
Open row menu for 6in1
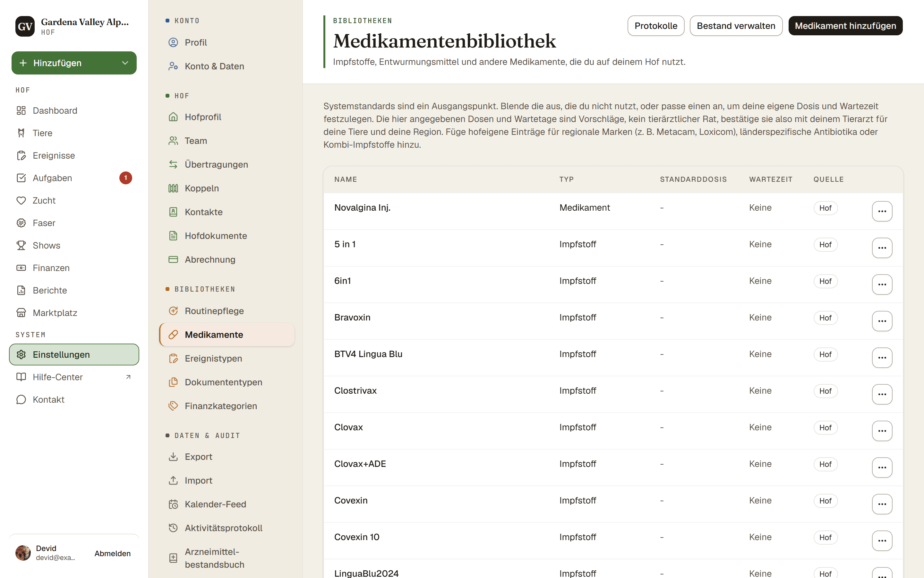click(882, 285)
